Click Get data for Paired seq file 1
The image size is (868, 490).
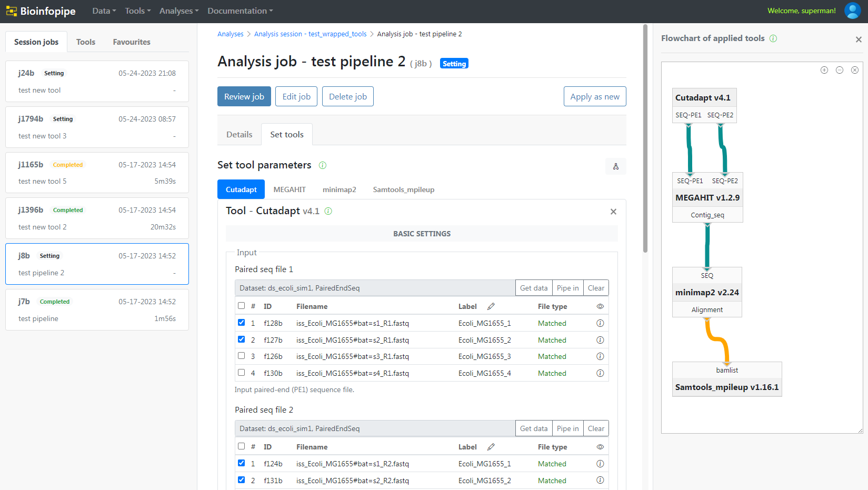pyautogui.click(x=534, y=288)
